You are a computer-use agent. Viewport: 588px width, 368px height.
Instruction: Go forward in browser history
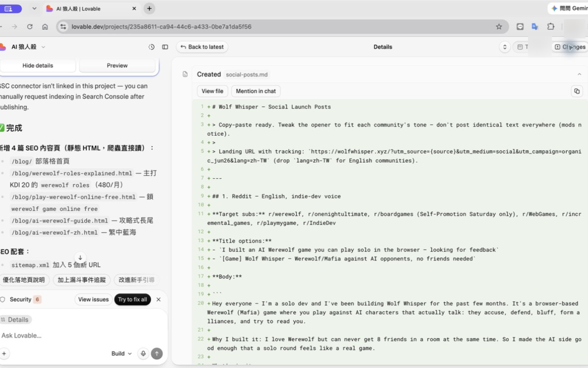(14, 26)
